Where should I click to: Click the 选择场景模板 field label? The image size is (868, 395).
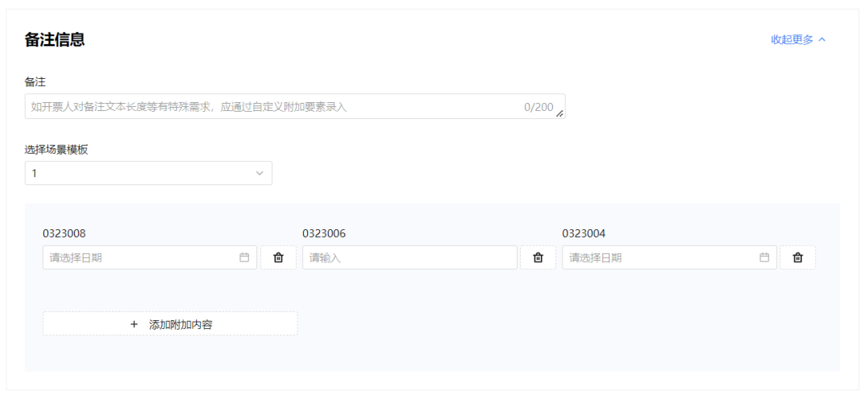(x=56, y=149)
